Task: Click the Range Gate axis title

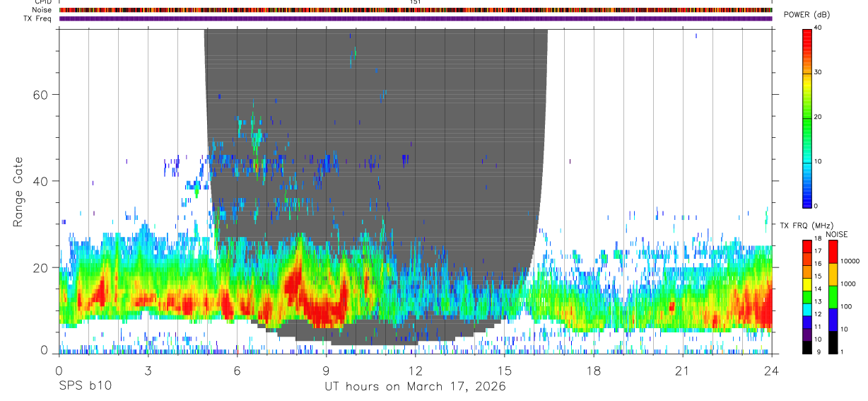Action: 19,192
